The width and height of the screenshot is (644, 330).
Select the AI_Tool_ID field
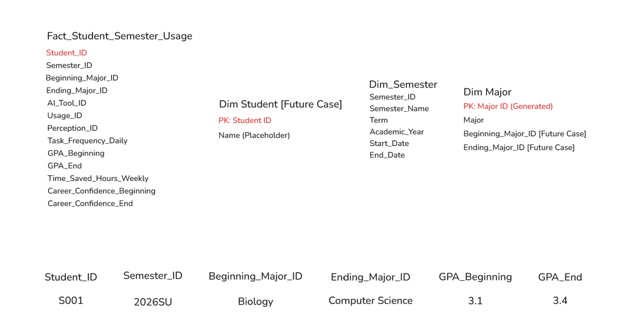[x=67, y=103]
